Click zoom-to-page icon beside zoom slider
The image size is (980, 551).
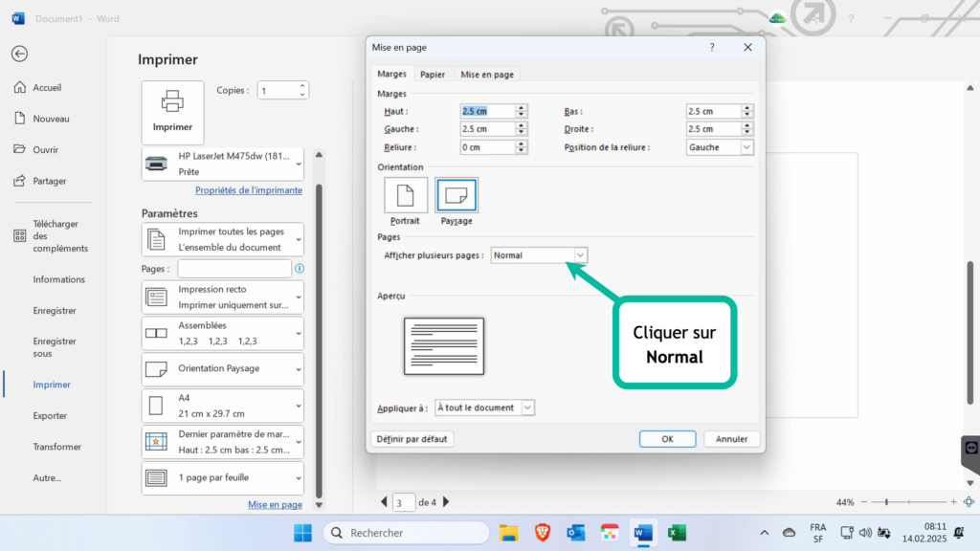[969, 501]
